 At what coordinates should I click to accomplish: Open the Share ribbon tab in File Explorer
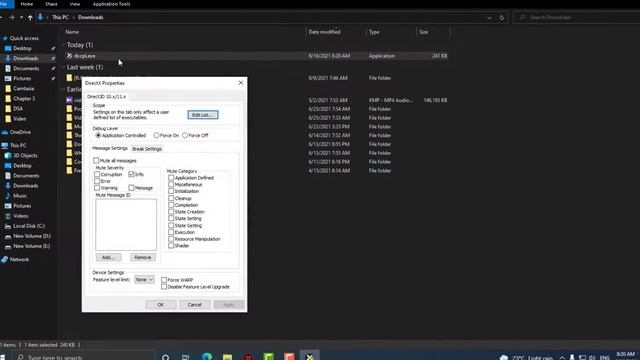[51, 4]
